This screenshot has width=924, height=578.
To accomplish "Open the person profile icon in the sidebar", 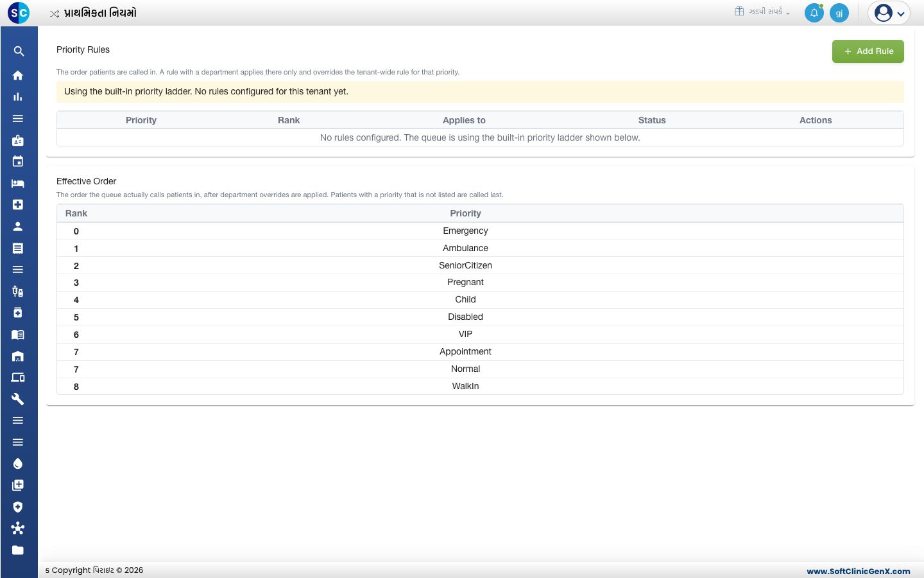I will pos(18,227).
